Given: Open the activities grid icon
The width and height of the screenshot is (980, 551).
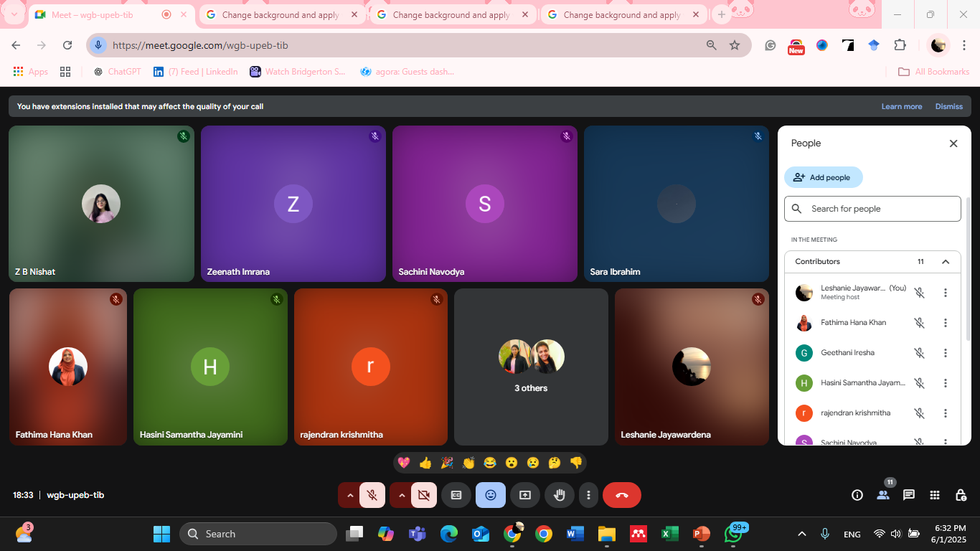Looking at the screenshot, I should 935,495.
